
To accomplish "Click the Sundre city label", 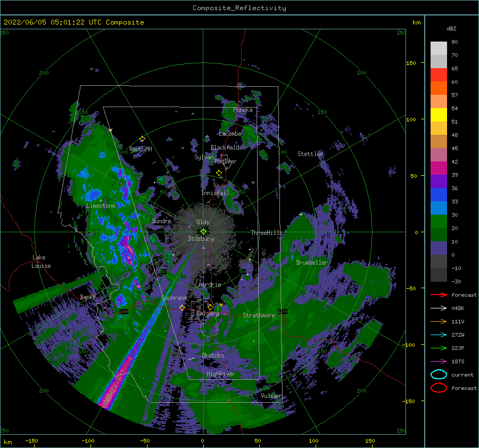I will (162, 221).
